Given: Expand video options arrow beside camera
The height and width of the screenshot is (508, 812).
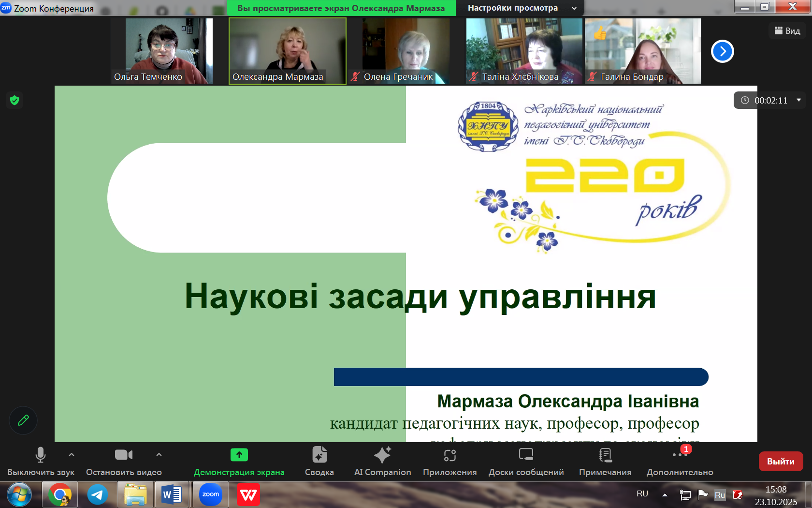Looking at the screenshot, I should click(x=159, y=455).
